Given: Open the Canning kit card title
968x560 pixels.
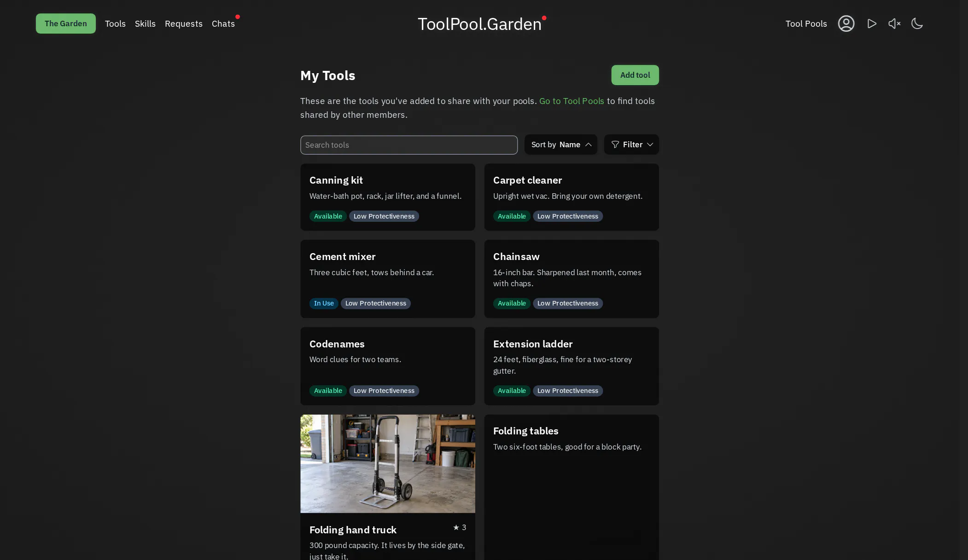Looking at the screenshot, I should point(336,180).
